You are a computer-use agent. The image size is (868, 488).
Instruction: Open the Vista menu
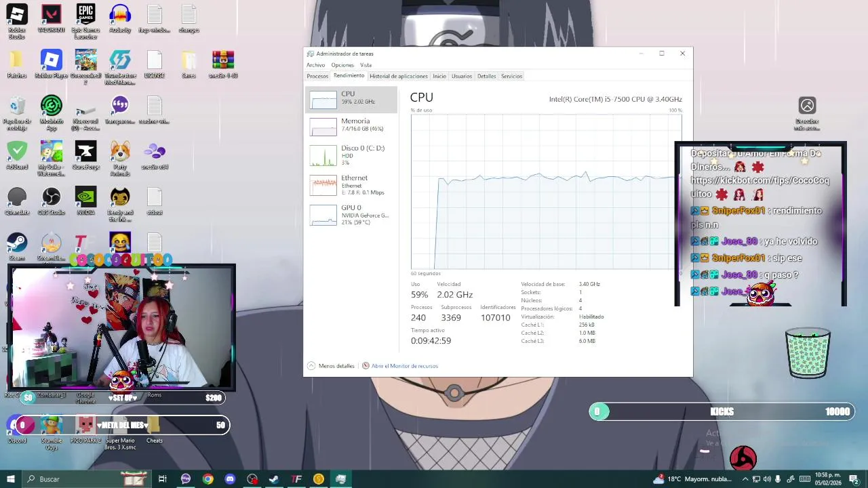click(x=366, y=65)
